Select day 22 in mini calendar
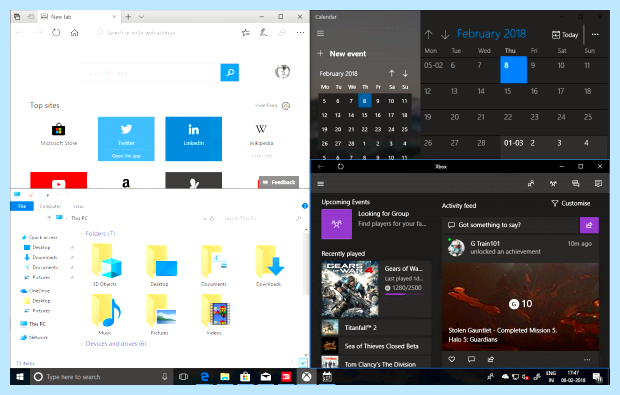620x395 pixels. point(365,129)
